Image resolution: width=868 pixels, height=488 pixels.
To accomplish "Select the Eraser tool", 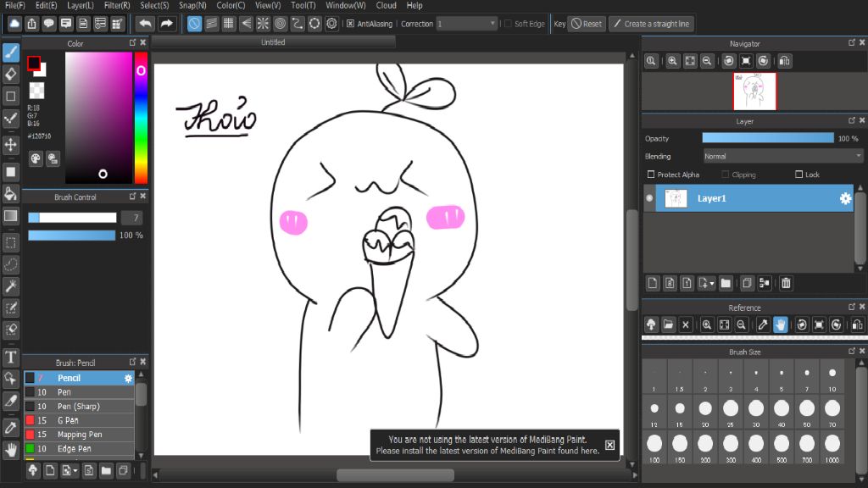I will pos(10,74).
